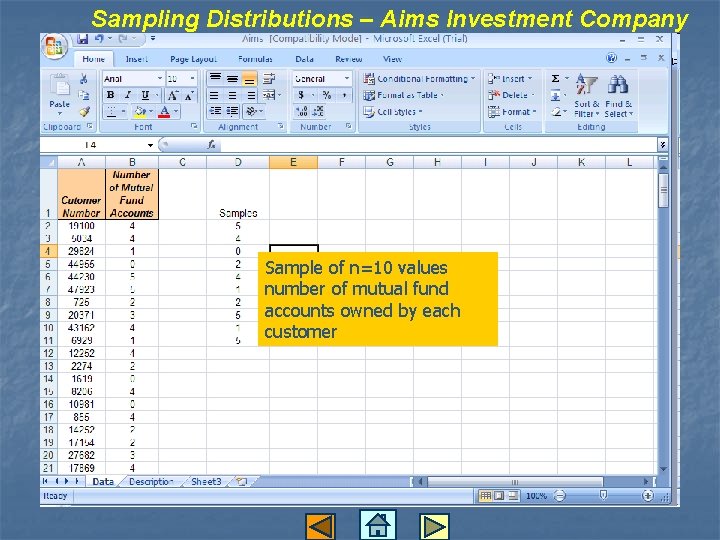The height and width of the screenshot is (540, 720).
Task: Toggle italic formatting
Action: pos(128,95)
